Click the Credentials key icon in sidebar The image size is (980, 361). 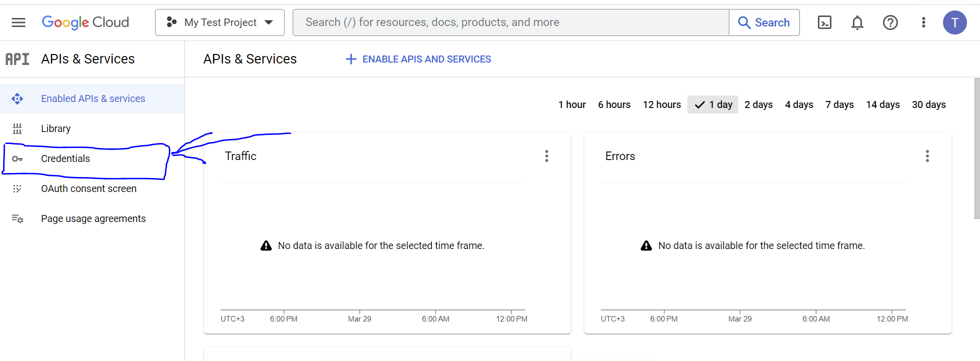tap(18, 159)
